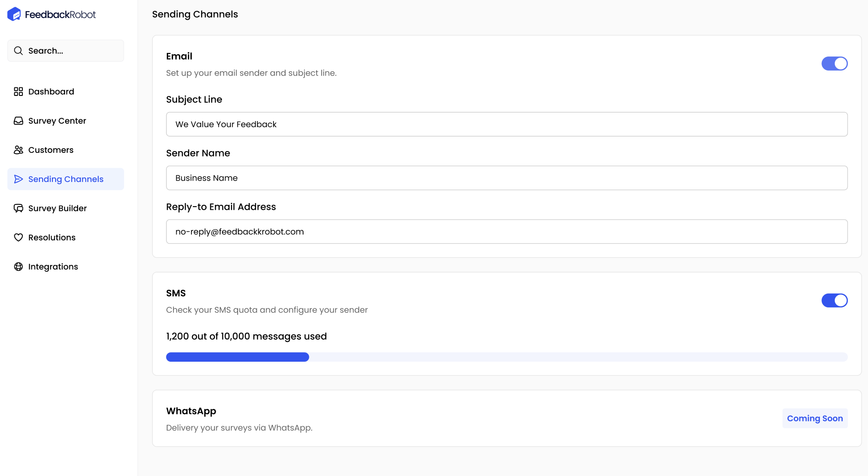Image resolution: width=868 pixels, height=476 pixels.
Task: Click the Survey Center inbox icon
Action: [18, 121]
